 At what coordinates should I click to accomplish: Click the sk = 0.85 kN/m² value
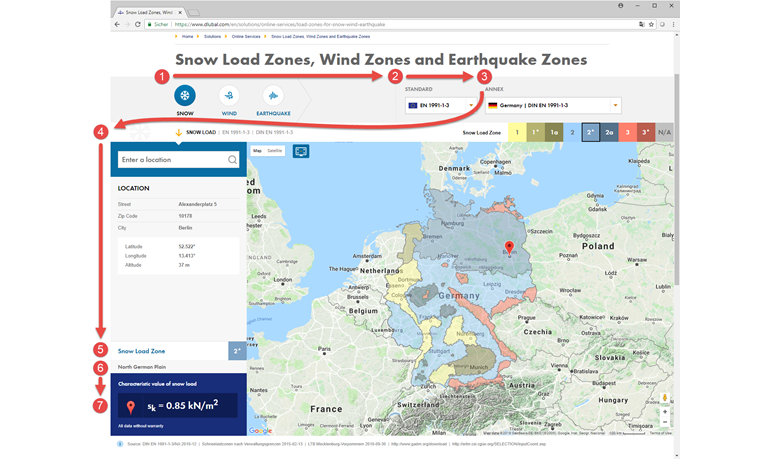click(183, 406)
